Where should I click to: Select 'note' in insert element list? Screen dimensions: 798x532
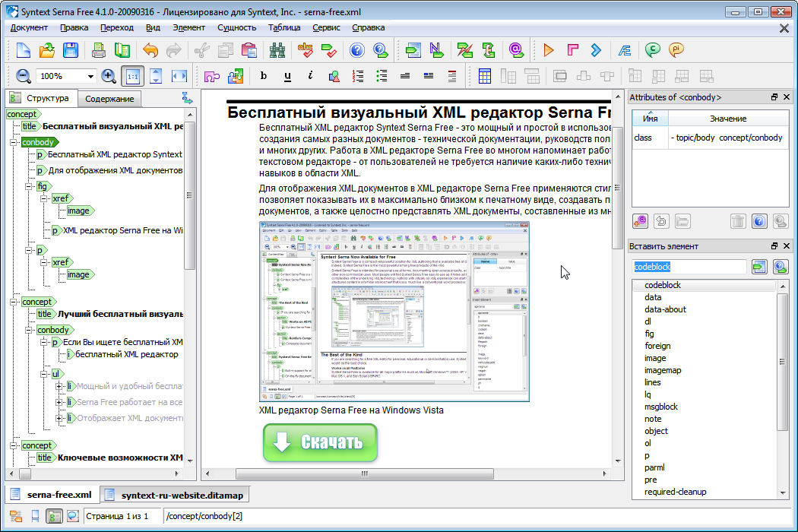click(x=653, y=419)
